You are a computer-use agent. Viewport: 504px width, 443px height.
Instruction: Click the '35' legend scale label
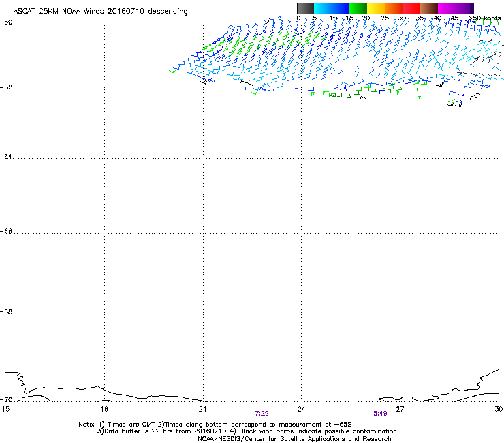(x=420, y=18)
